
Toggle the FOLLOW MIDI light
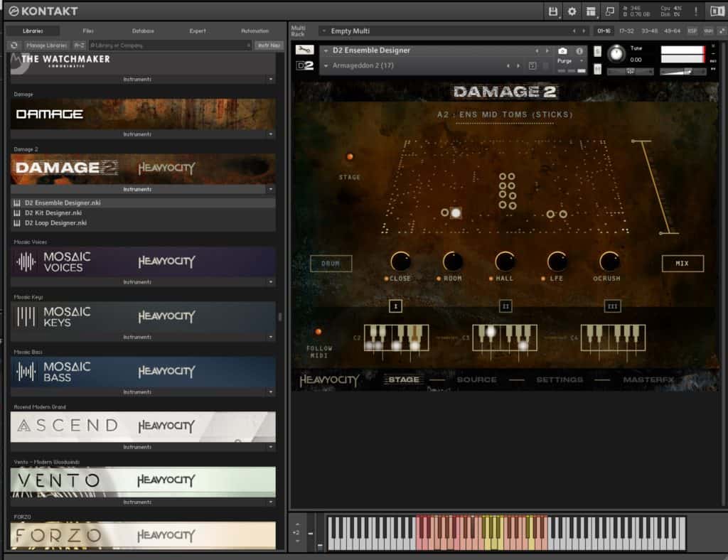tap(318, 332)
